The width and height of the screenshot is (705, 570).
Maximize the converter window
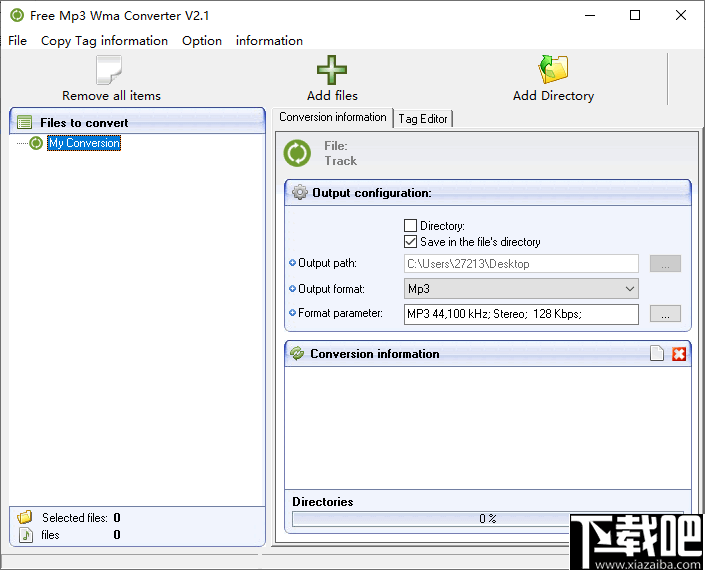tap(635, 15)
